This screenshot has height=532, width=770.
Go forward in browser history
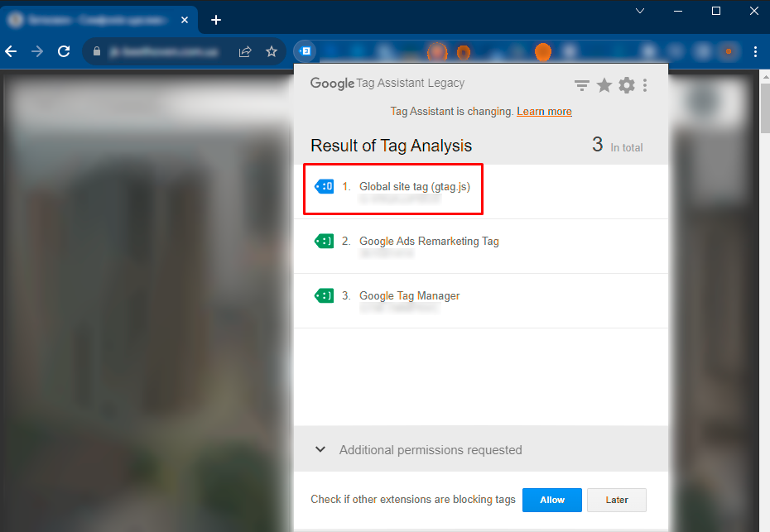coord(37,51)
